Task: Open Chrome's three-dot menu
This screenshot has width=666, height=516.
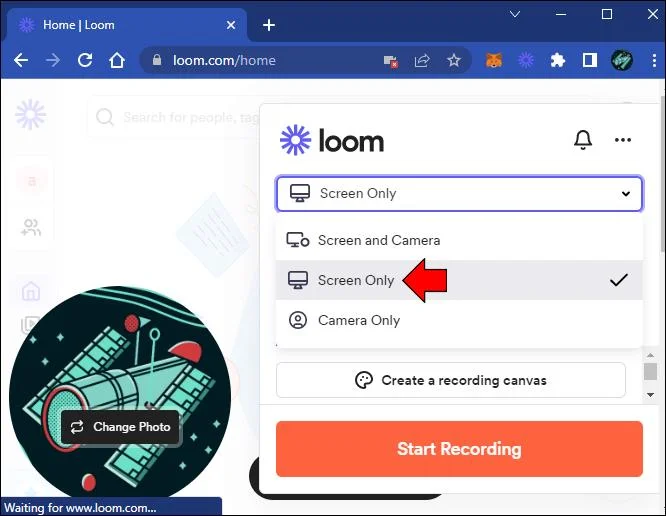Action: click(654, 60)
